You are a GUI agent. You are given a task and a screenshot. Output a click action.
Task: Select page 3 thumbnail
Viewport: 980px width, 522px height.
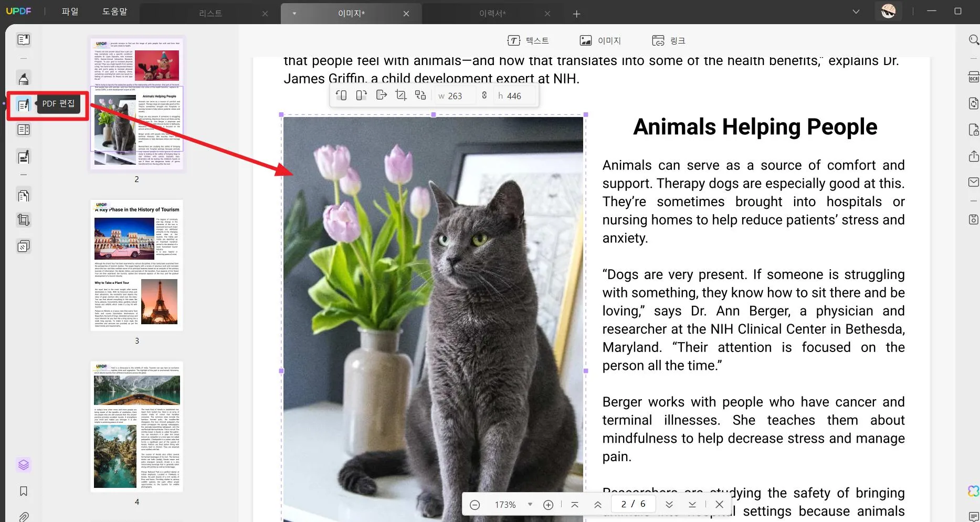136,265
